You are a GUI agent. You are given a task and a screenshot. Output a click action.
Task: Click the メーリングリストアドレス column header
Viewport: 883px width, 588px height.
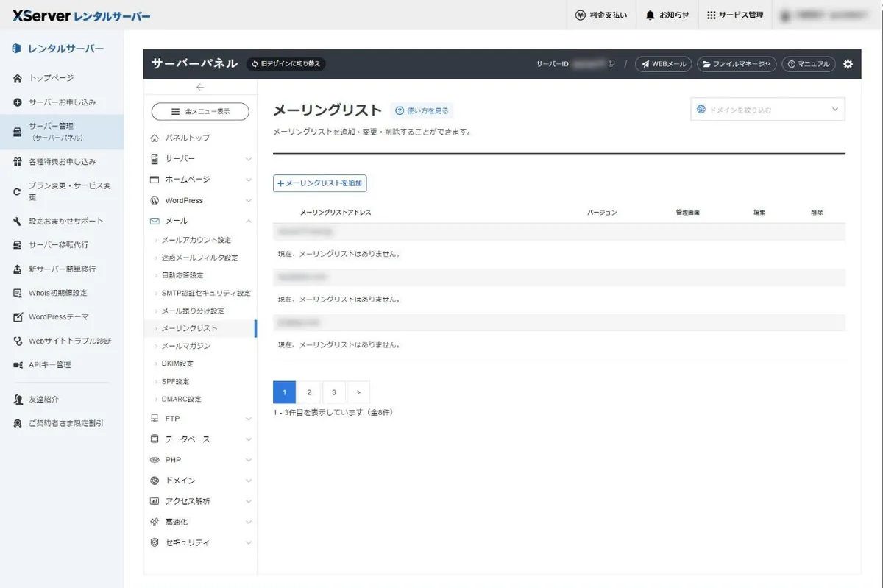[336, 213]
